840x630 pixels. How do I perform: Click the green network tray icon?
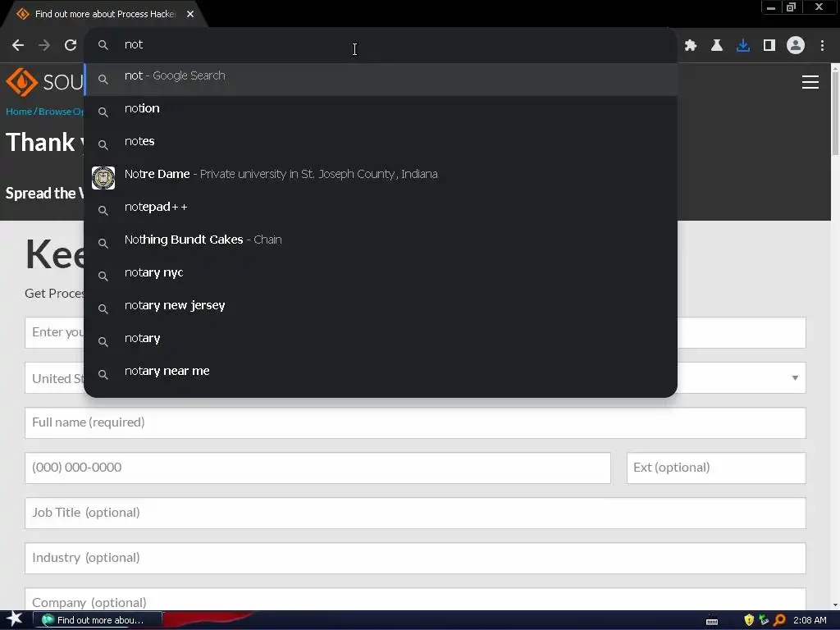764,620
